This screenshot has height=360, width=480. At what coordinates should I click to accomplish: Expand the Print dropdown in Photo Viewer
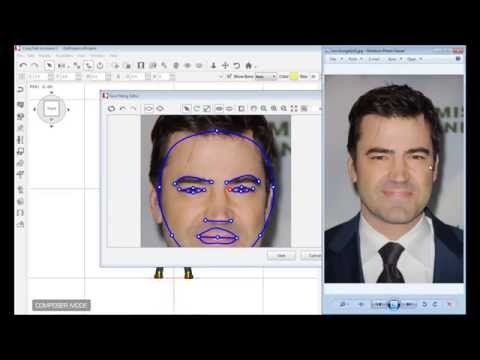click(355, 59)
